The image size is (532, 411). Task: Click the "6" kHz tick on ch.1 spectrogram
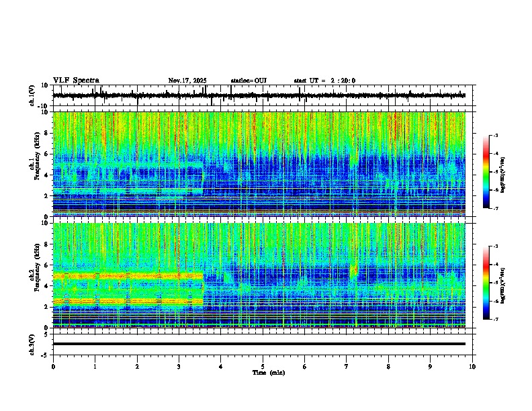47,154
